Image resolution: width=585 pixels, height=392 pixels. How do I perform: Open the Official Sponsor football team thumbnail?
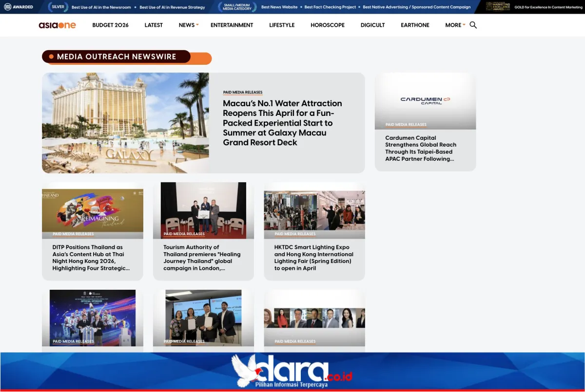tap(93, 317)
